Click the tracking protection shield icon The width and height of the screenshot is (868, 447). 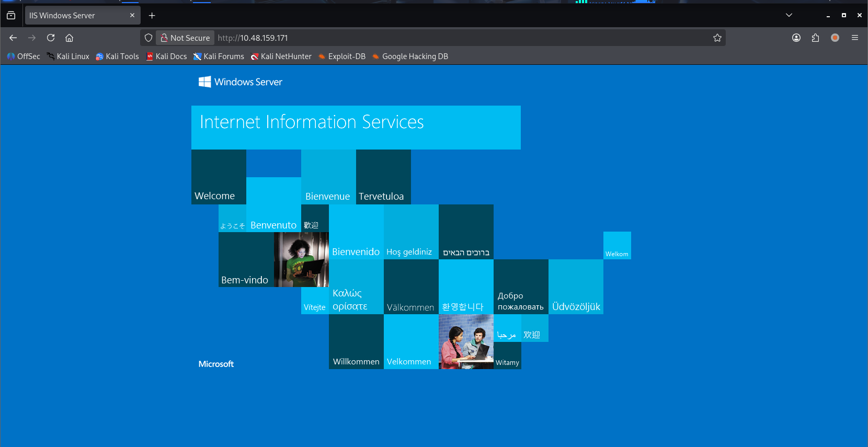pos(149,38)
